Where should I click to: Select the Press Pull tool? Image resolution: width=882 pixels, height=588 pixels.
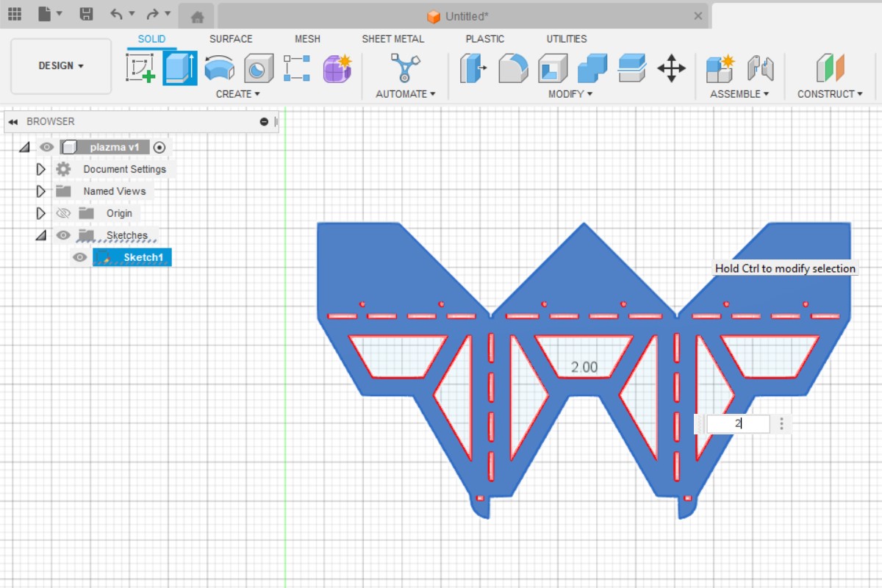pos(473,68)
